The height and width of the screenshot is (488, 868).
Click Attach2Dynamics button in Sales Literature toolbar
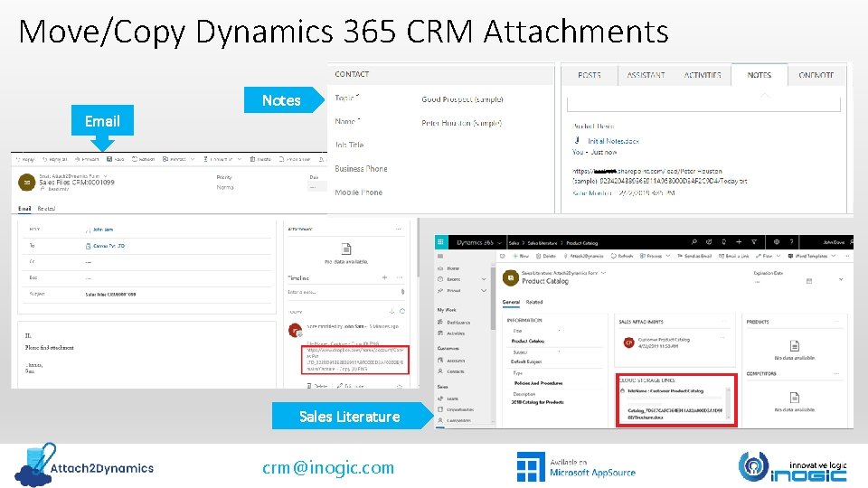point(583,256)
